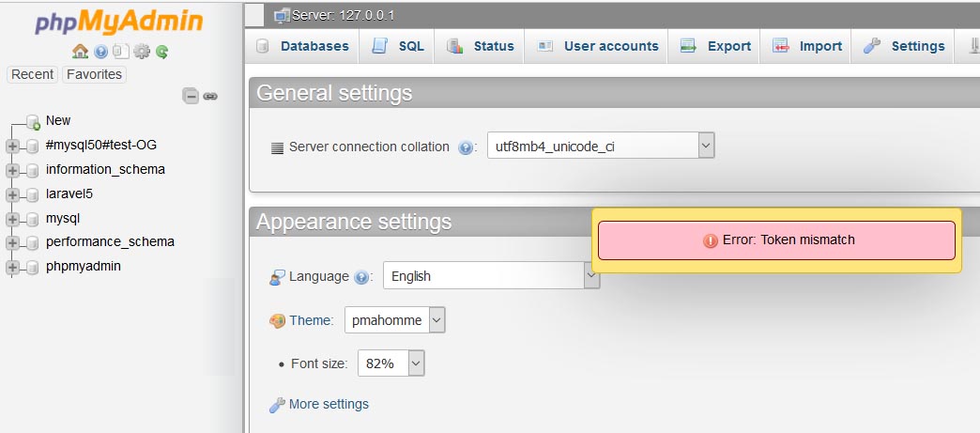
Task: Reload navigation panel with green refresh icon
Action: [x=161, y=52]
